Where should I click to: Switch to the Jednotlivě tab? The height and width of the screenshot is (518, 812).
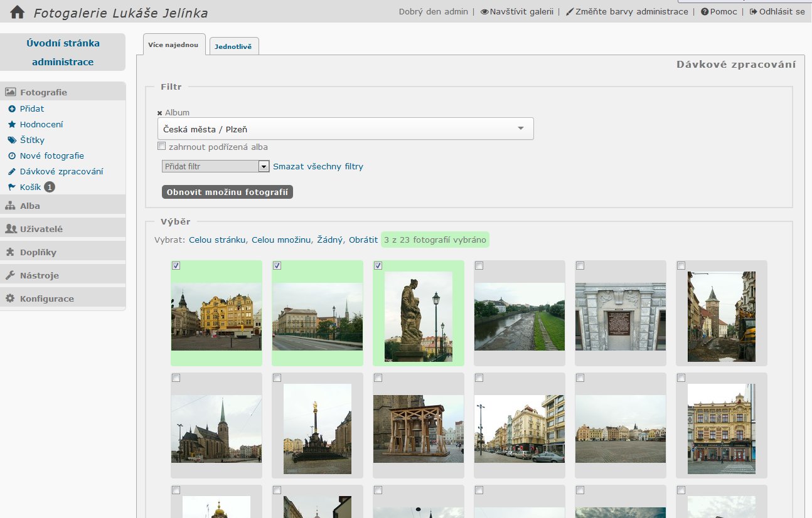coord(233,46)
